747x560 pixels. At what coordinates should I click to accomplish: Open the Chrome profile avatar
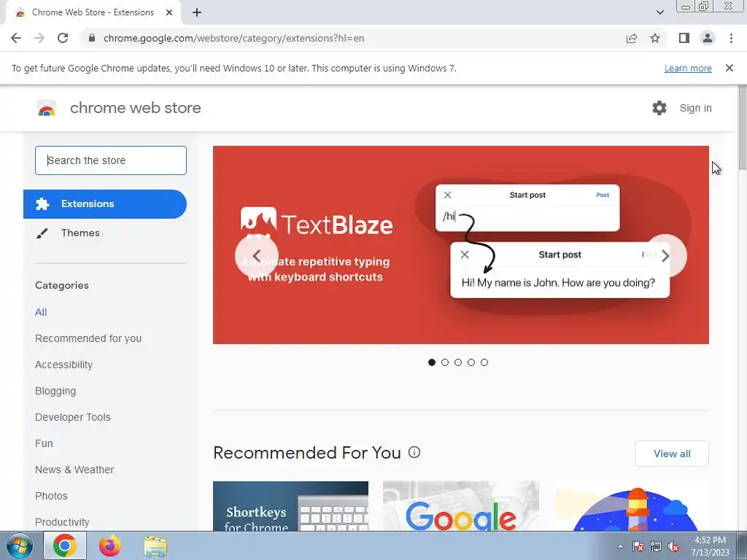coord(708,38)
